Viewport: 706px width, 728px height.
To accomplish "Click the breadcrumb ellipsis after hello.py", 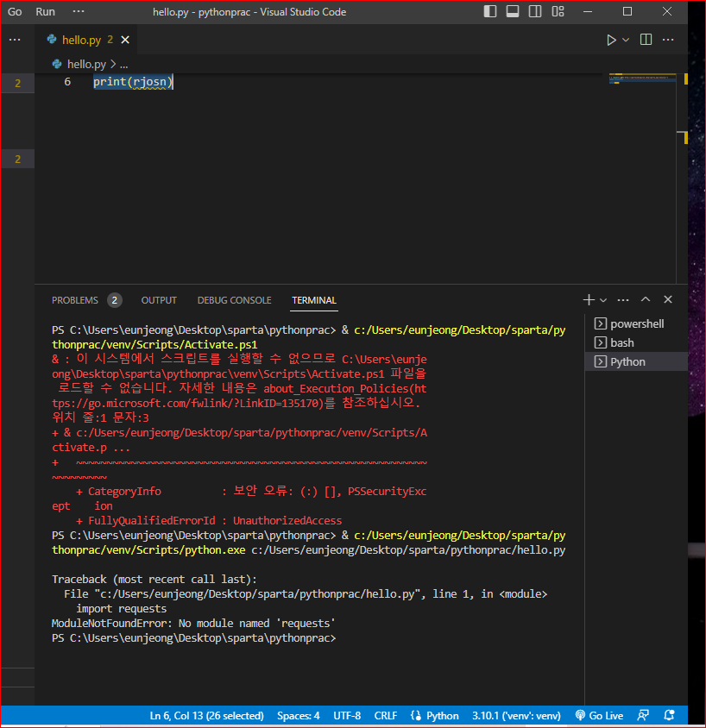I will [123, 65].
